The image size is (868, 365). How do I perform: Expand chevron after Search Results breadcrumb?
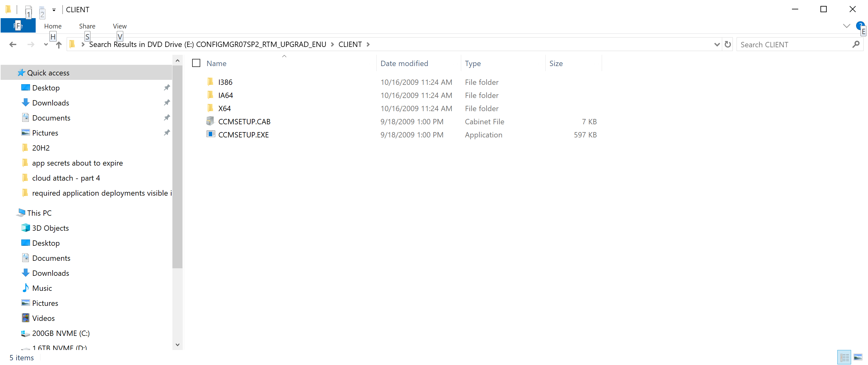click(332, 44)
